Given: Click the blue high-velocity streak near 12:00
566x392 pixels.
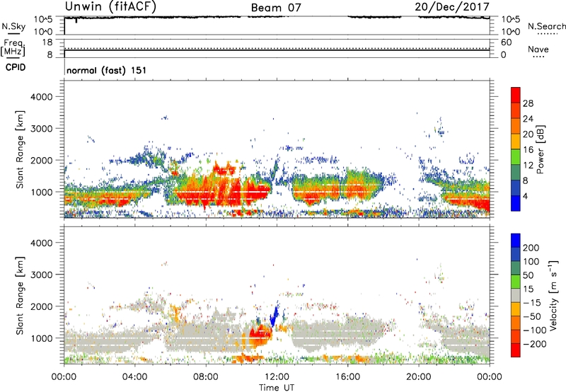Looking at the screenshot, I should point(275,316).
